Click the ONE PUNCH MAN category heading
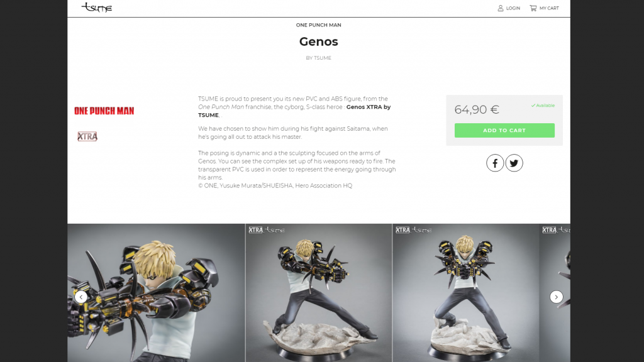Screen dimensions: 644x362 pos(319,25)
